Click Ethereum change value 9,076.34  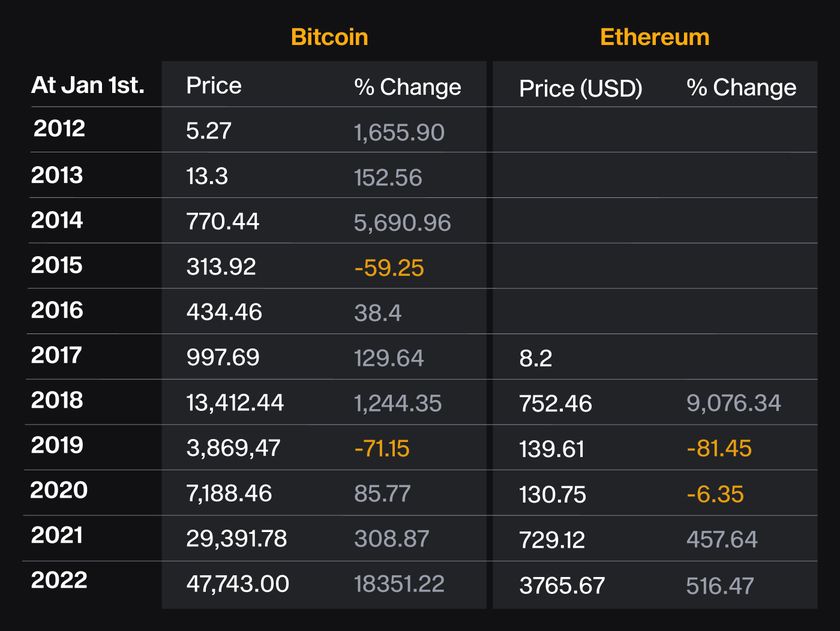coord(733,403)
